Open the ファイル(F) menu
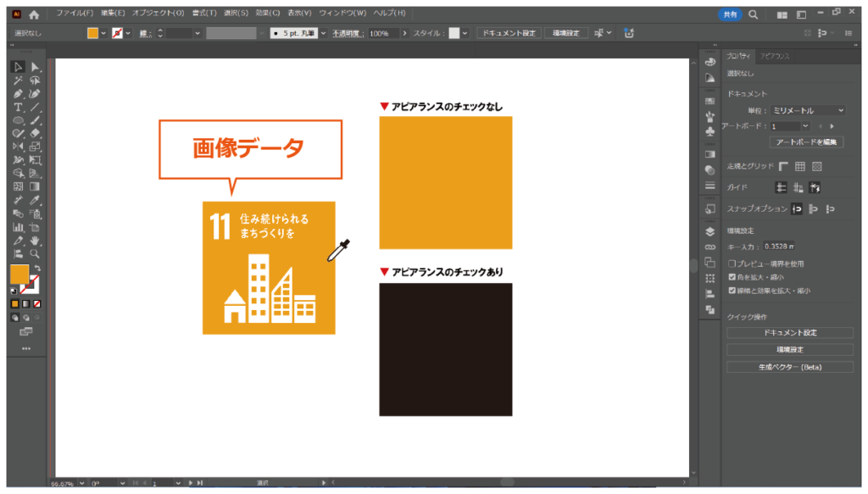 click(x=75, y=13)
